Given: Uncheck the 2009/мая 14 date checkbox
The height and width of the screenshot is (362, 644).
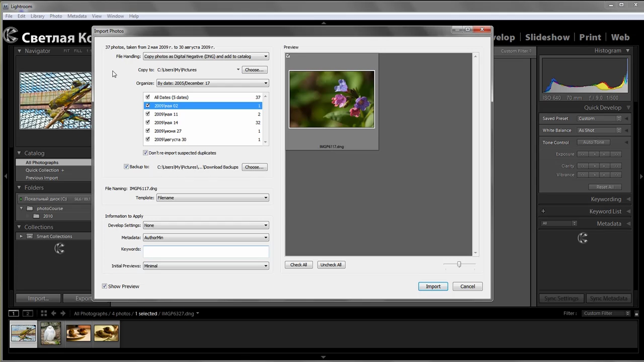Looking at the screenshot, I should coord(147,122).
